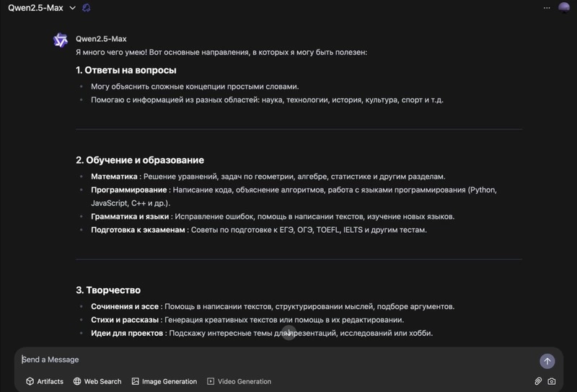Open the user profile avatar
Image resolution: width=577 pixels, height=392 pixels.
click(x=565, y=8)
